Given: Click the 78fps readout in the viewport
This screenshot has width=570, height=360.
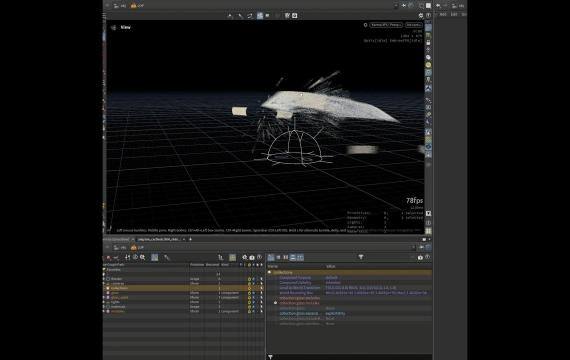Looking at the screenshot, I should [x=414, y=200].
